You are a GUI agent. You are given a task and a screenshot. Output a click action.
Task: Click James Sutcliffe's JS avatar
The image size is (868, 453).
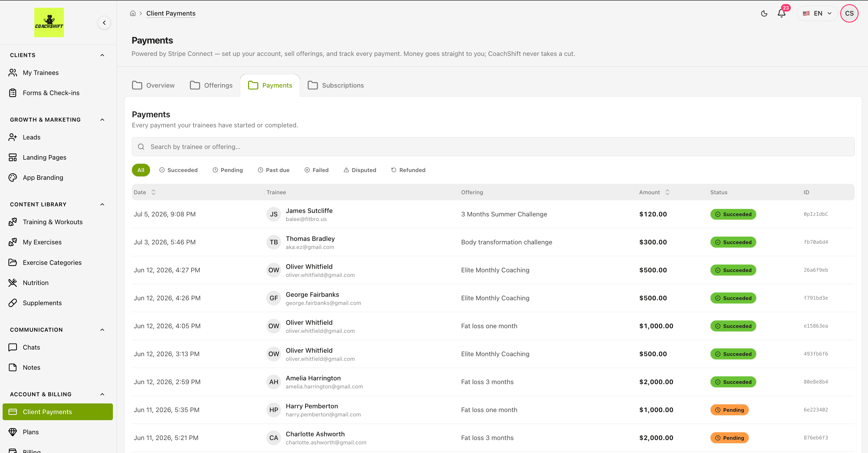coord(274,214)
